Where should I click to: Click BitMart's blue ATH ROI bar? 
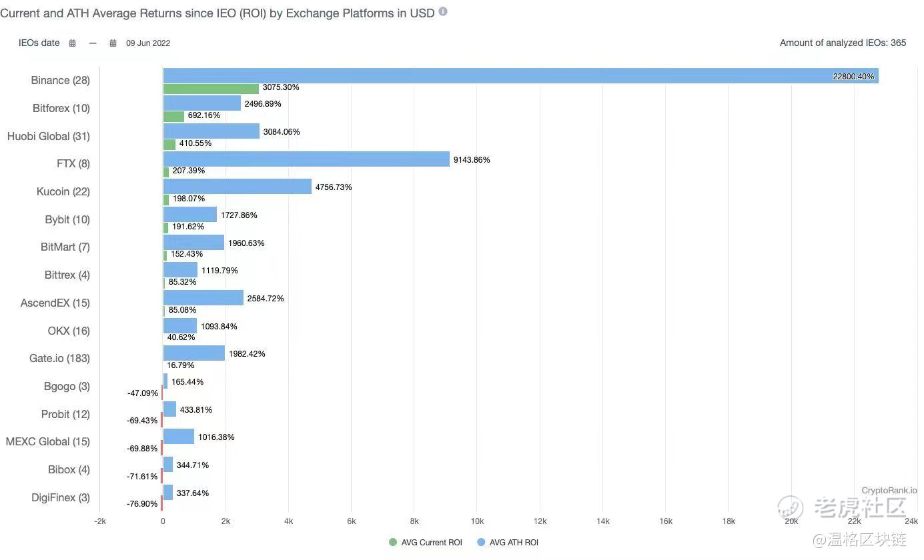pyautogui.click(x=193, y=243)
